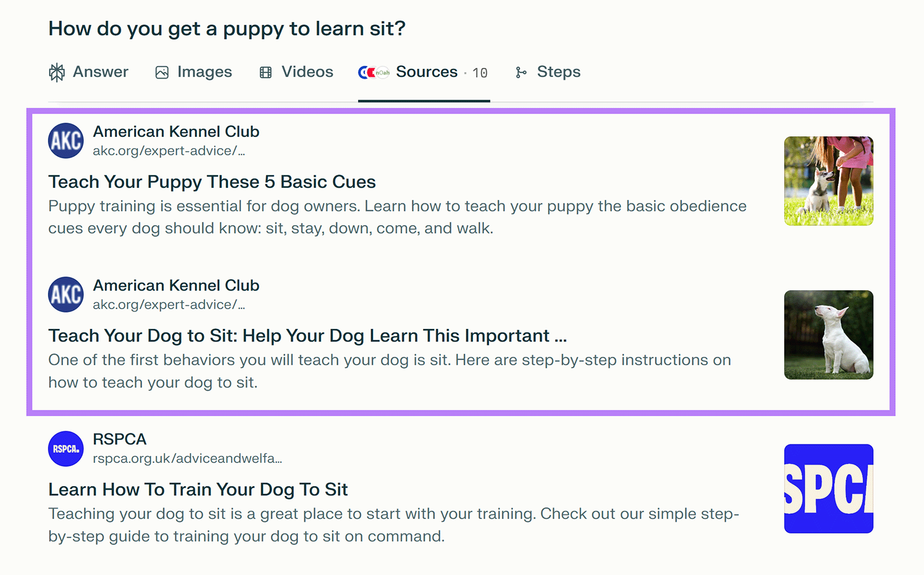The image size is (924, 575).
Task: Click the stacked favicons on the Sources tab
Action: [x=374, y=72]
